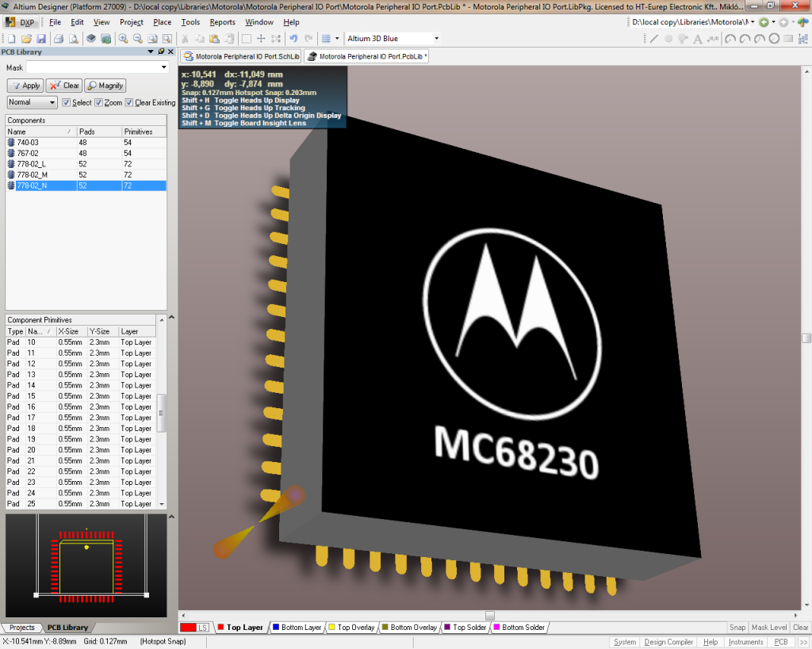
Task: Select the Place Full Circle tool
Action: (774, 39)
